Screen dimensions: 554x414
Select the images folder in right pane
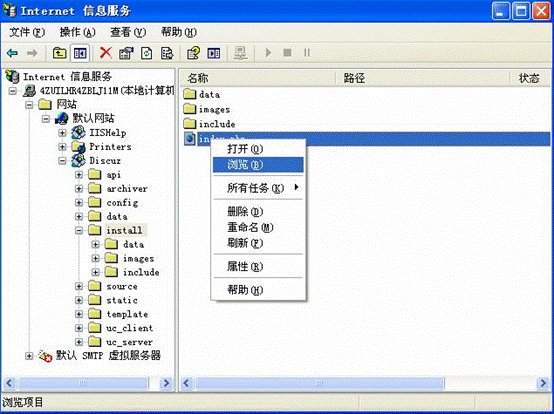[x=207, y=109]
